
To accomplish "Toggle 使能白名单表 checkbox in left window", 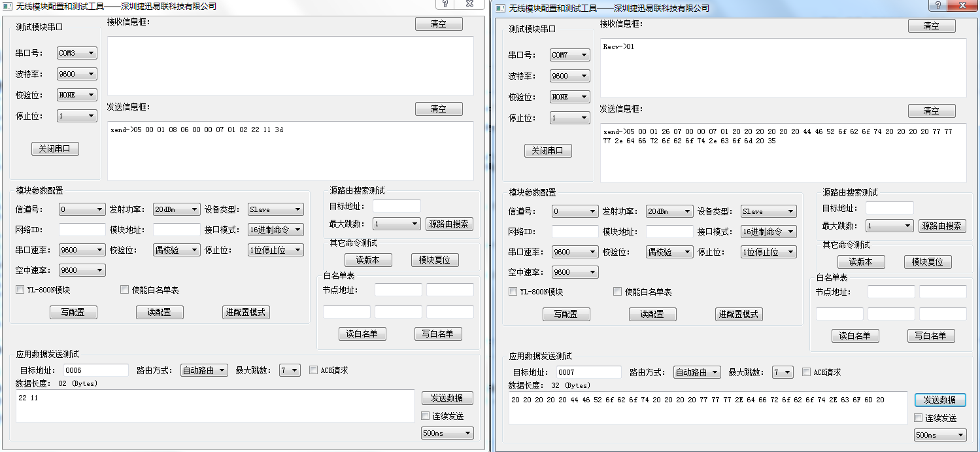I will [124, 290].
